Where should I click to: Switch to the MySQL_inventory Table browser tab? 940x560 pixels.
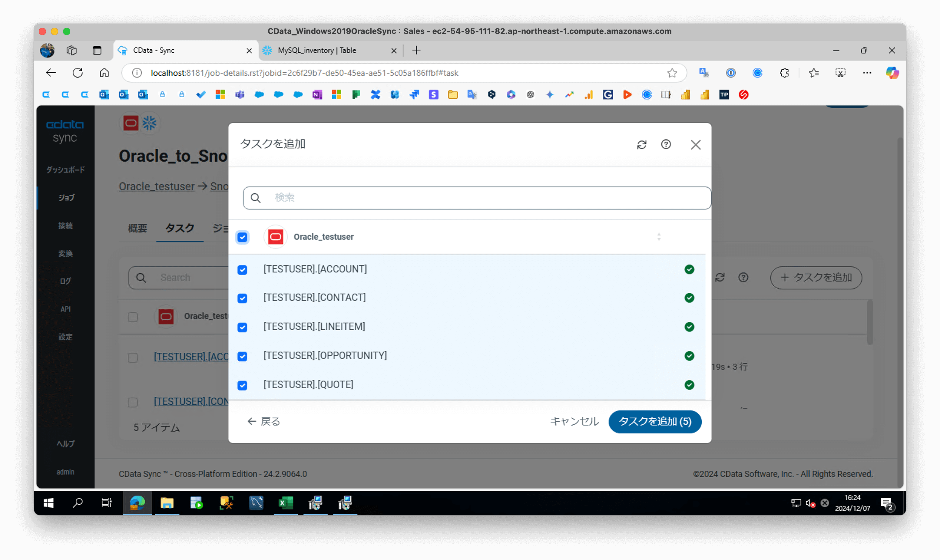click(317, 51)
